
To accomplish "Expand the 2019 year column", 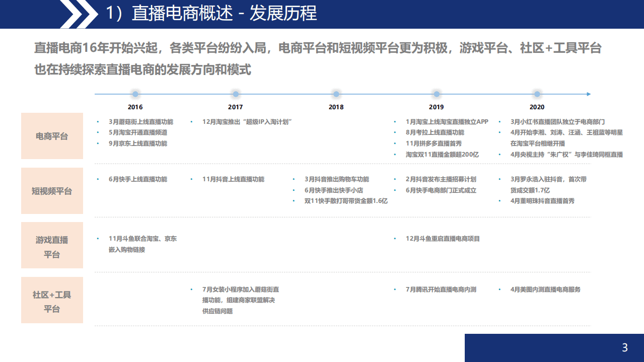I will click(436, 107).
